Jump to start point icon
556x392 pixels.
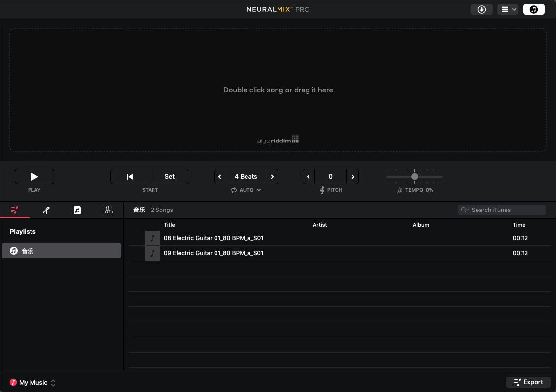(130, 177)
